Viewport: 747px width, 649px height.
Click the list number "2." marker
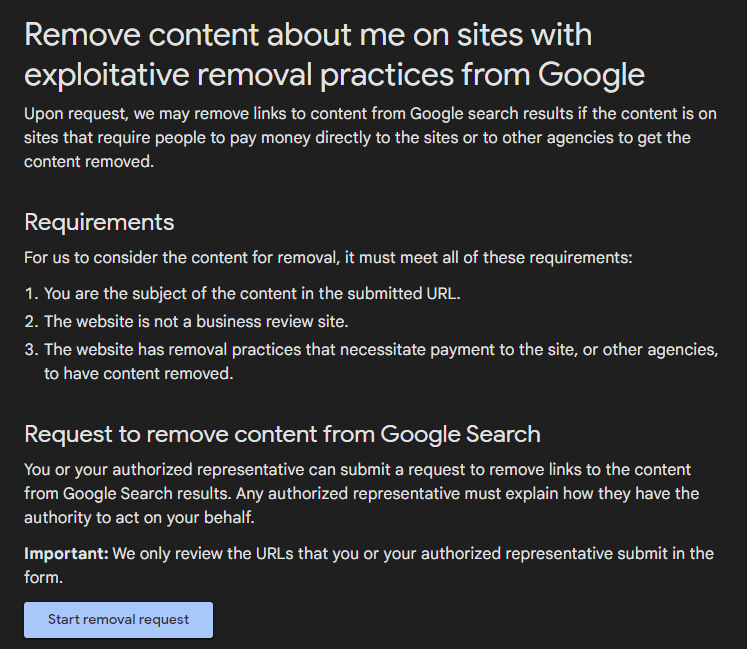(32, 321)
